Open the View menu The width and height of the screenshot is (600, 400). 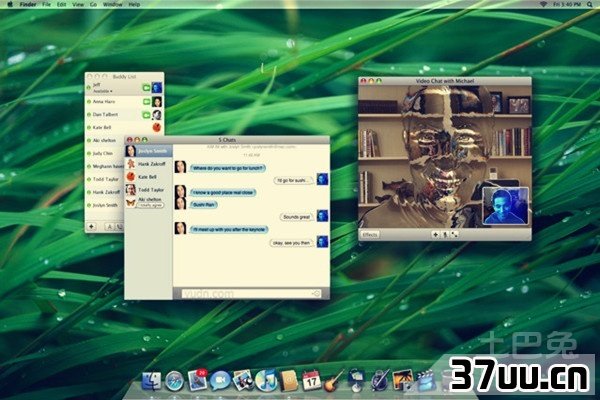click(78, 5)
